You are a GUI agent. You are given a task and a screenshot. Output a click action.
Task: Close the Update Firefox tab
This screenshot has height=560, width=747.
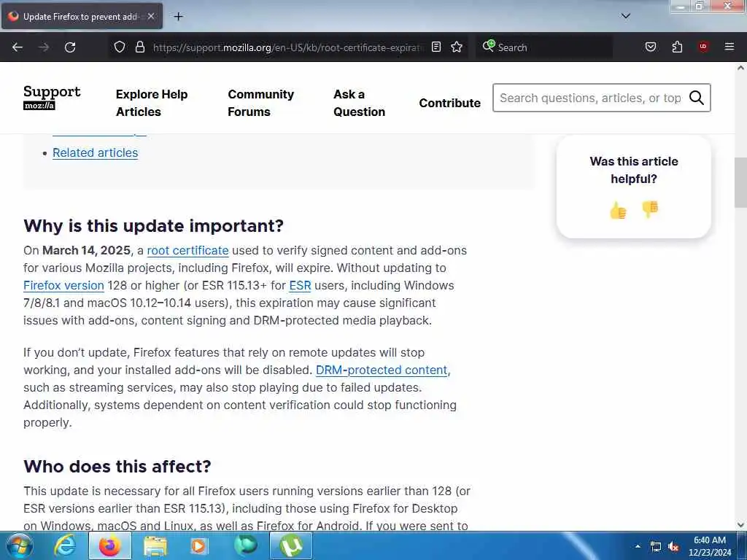(150, 16)
